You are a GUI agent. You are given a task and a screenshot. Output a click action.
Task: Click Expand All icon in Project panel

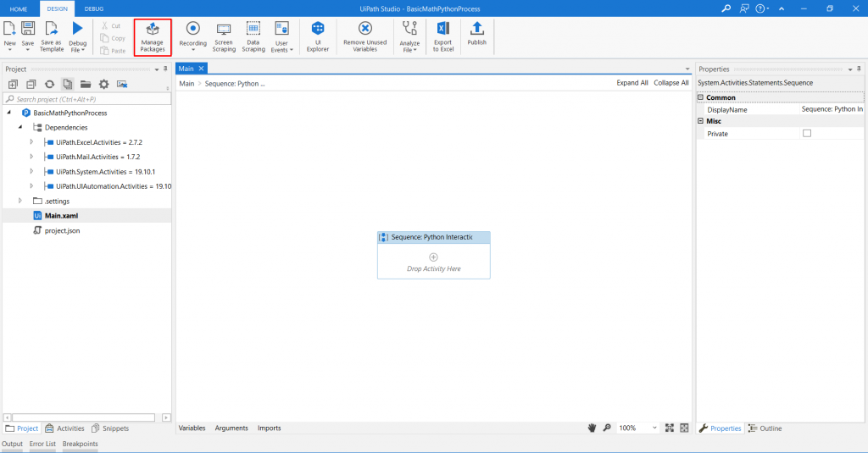coord(13,84)
